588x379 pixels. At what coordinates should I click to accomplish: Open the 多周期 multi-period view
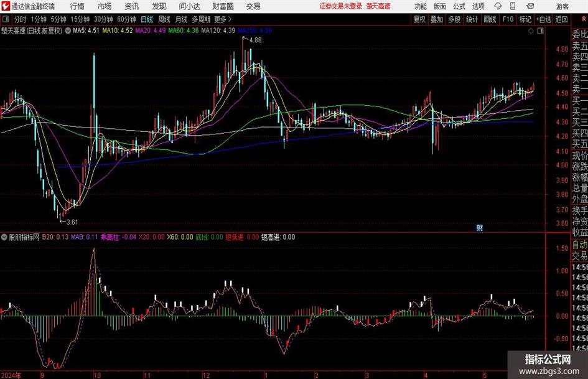tap(201, 19)
